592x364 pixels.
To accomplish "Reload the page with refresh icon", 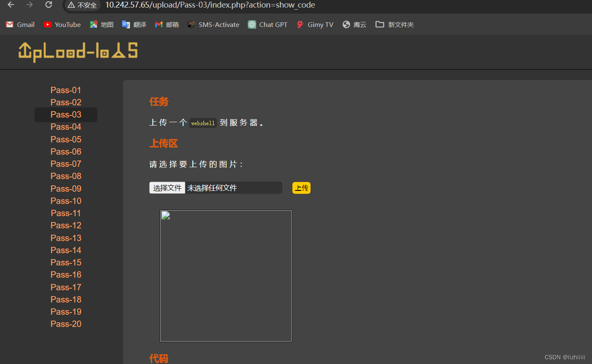I will (x=48, y=5).
